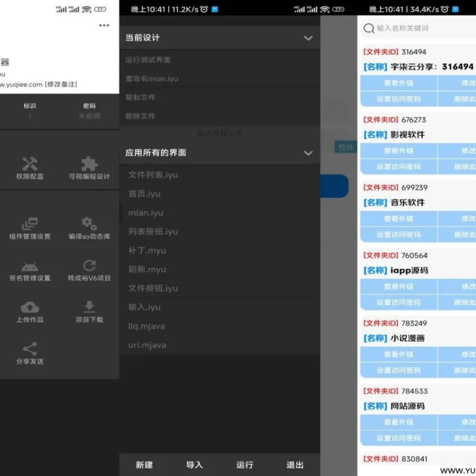Tap 标识 identifier value
476x476 pixels.
click(x=30, y=116)
